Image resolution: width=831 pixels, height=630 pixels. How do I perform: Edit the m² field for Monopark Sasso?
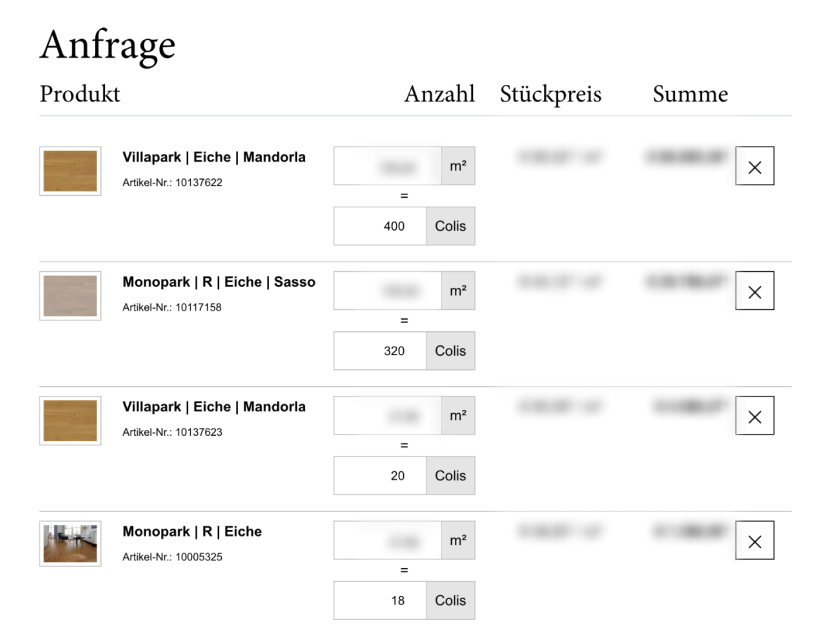(387, 291)
